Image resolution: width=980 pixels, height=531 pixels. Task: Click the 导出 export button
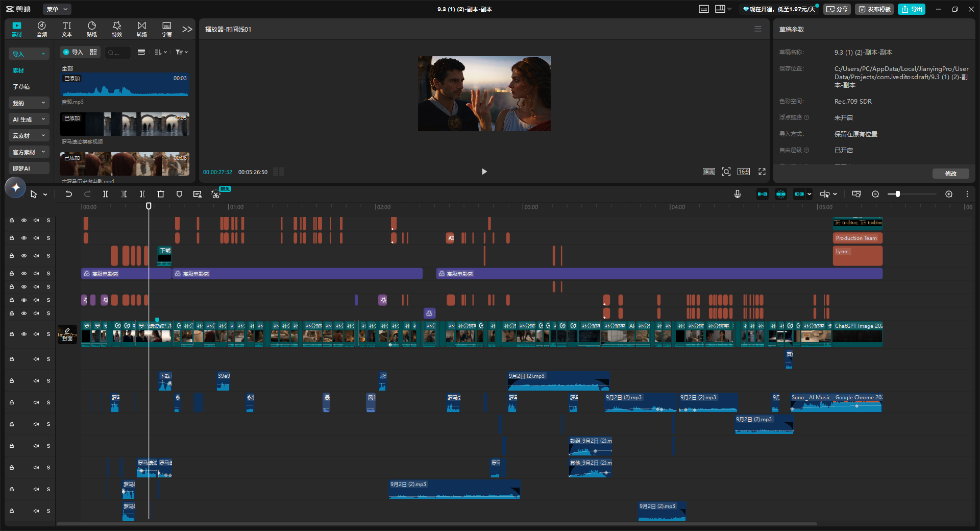[912, 9]
